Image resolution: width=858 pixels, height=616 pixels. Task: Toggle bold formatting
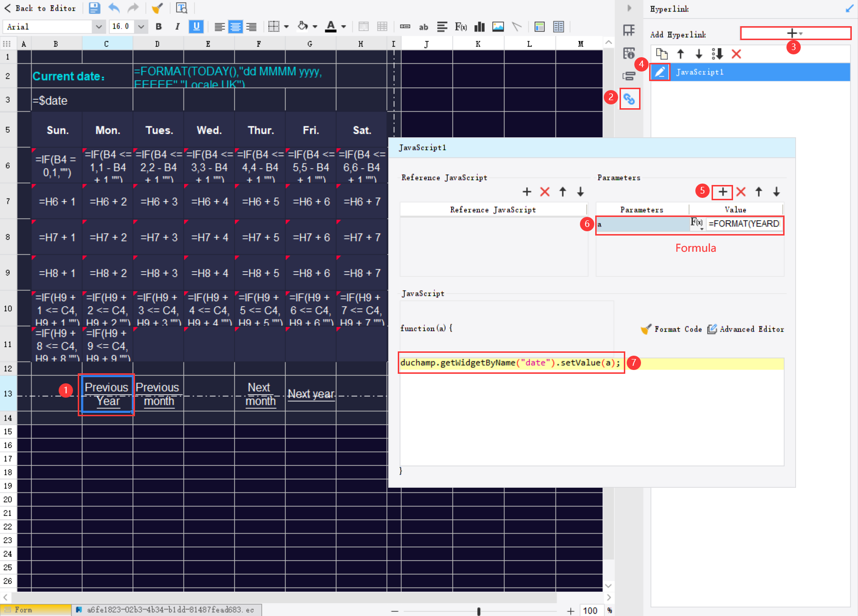coord(159,27)
